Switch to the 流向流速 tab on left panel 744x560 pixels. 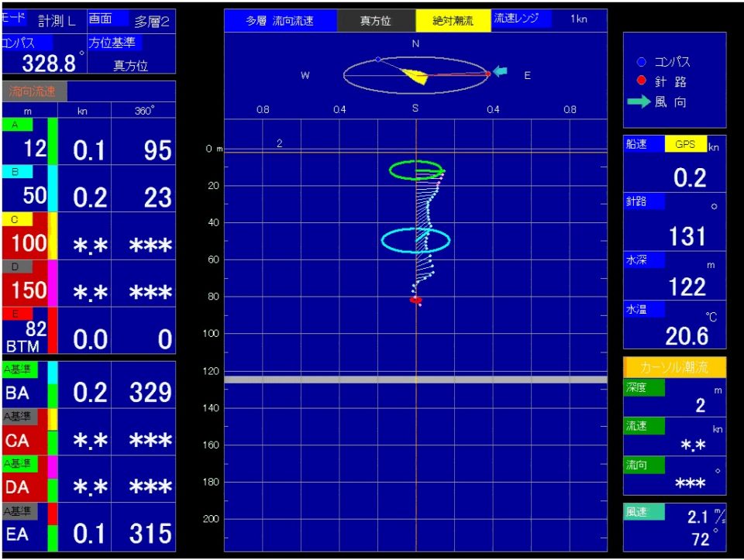point(33,91)
